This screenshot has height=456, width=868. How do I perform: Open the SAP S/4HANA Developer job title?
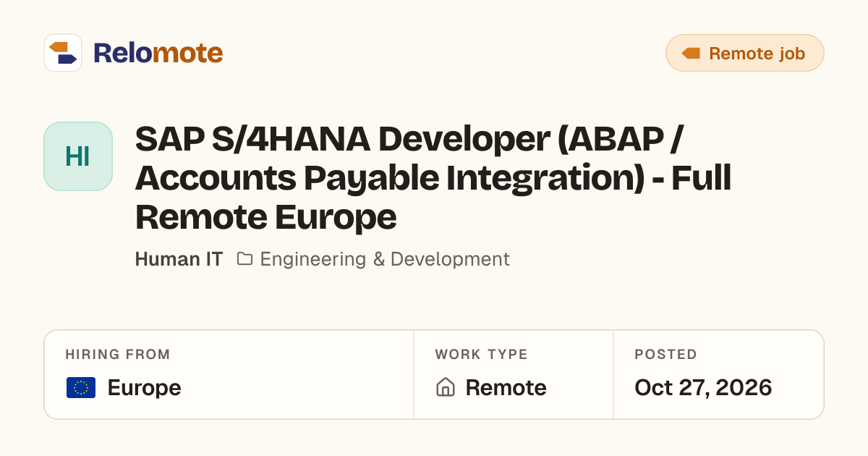tap(433, 178)
